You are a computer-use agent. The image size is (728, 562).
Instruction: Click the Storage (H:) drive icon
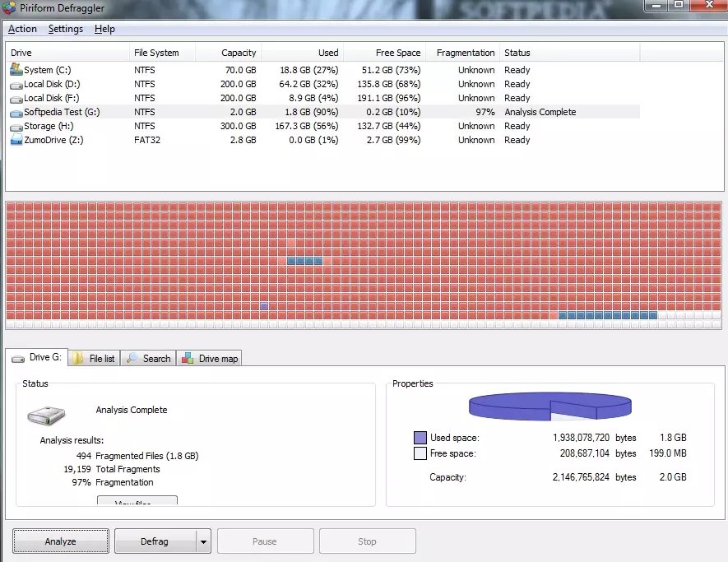coord(16,128)
